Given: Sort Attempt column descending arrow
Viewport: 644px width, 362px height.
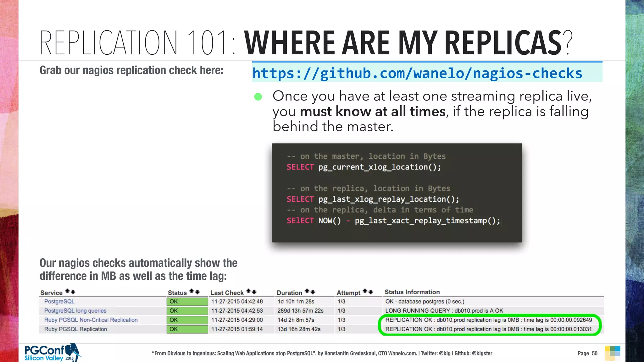Looking at the screenshot, I should (371, 292).
